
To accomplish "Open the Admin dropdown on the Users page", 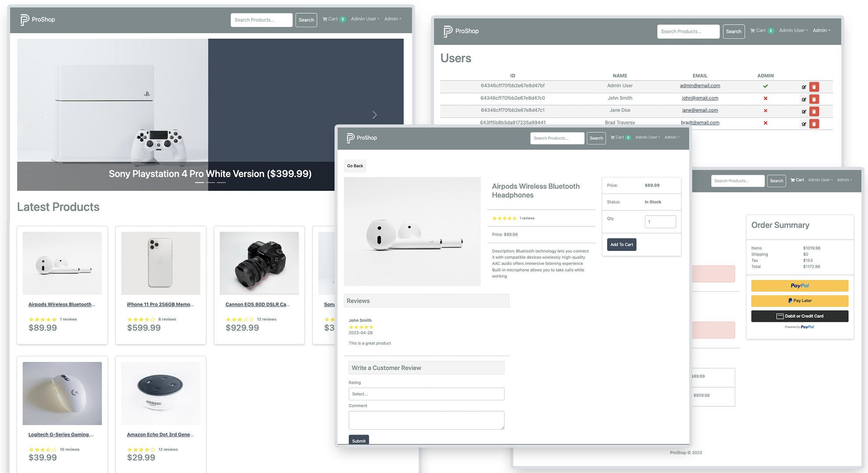I will pos(821,30).
